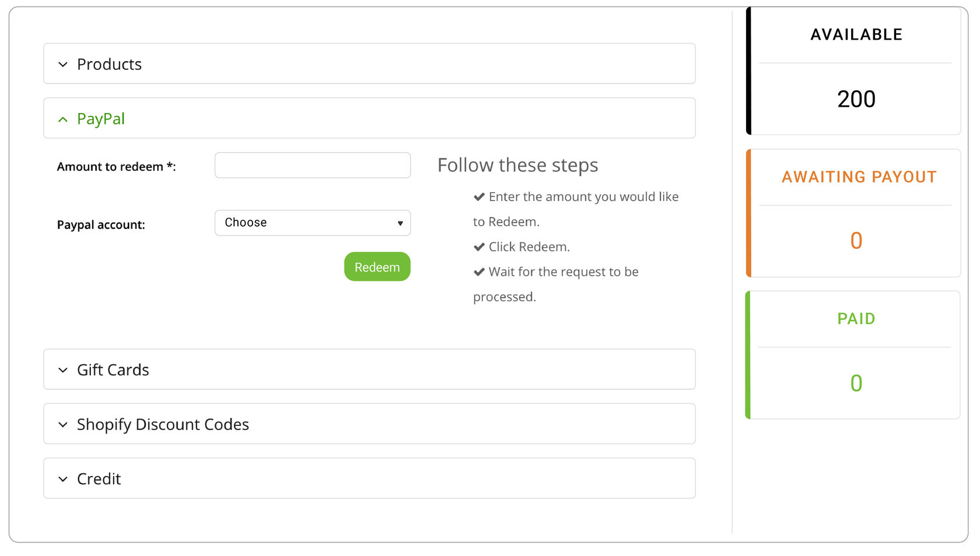Expand the Credit section chevron
The image size is (980, 556).
point(63,479)
